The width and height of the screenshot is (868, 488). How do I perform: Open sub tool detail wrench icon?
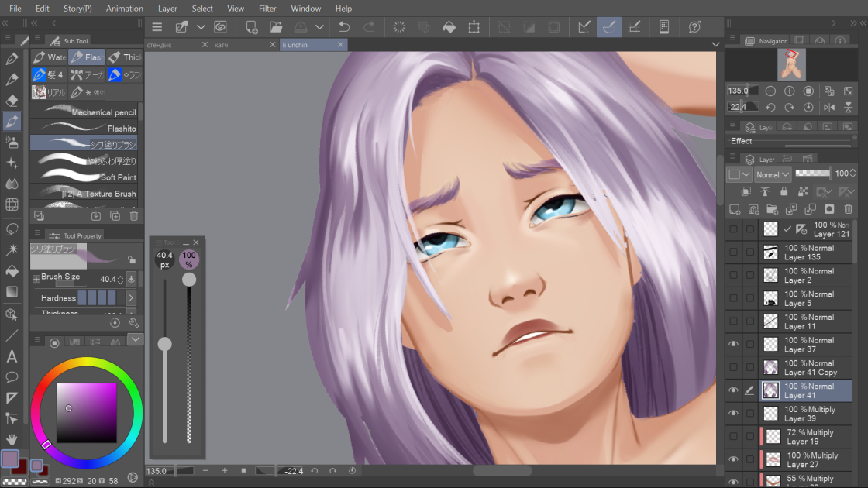pyautogui.click(x=133, y=322)
